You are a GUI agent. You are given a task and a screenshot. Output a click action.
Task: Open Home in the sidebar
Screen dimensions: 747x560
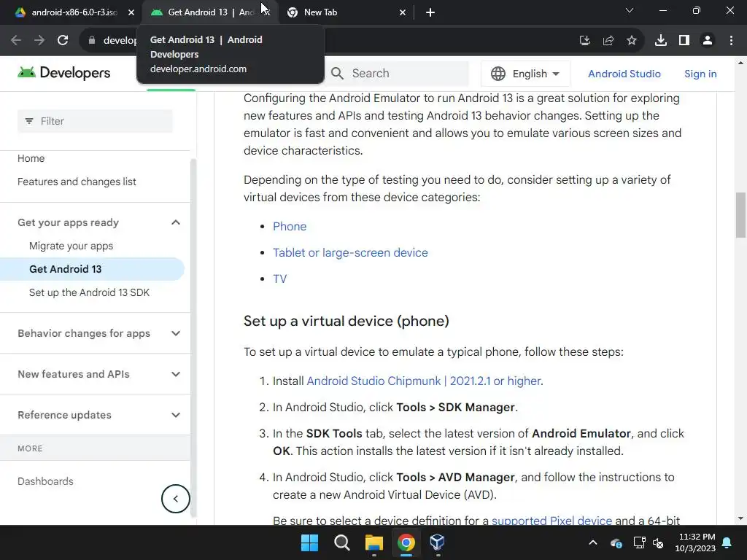tap(31, 158)
